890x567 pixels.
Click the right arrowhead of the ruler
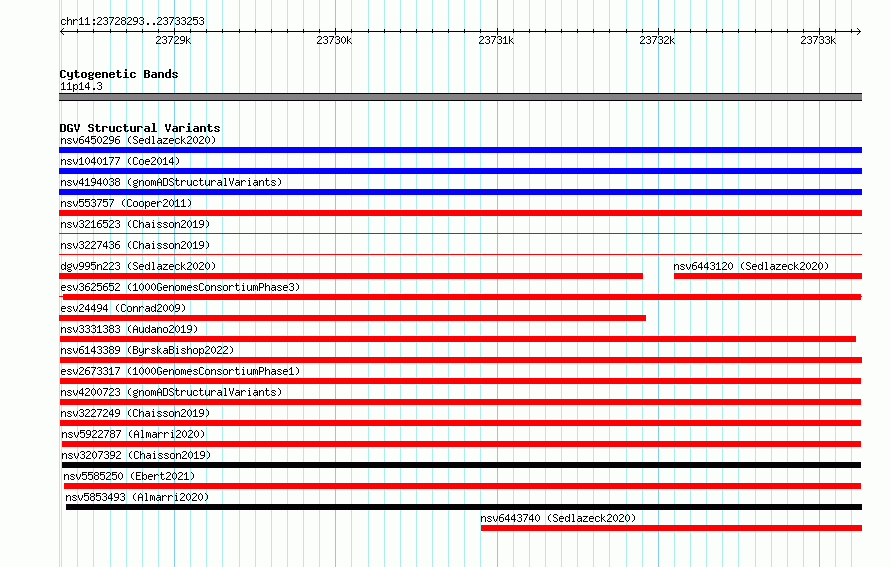(859, 31)
